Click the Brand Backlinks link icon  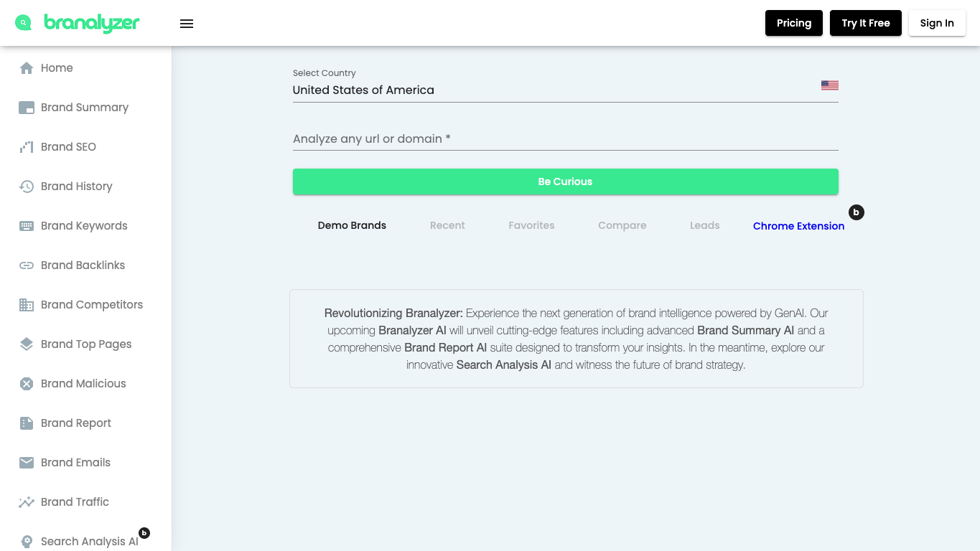click(x=27, y=265)
